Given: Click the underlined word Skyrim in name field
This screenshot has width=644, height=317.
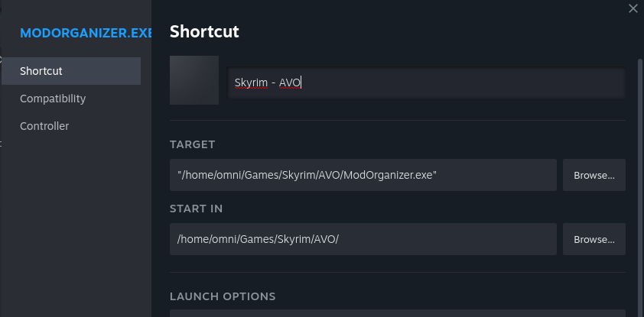Looking at the screenshot, I should [x=252, y=83].
